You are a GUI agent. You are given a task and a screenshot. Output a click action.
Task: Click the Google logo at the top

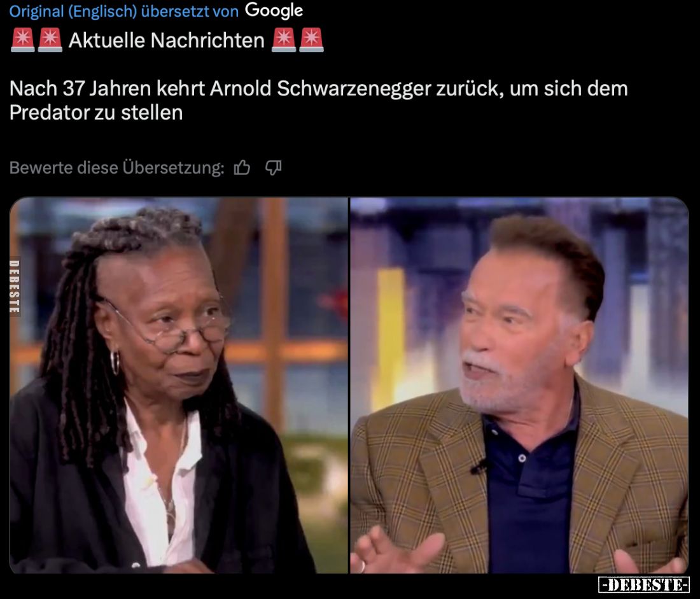click(x=274, y=11)
